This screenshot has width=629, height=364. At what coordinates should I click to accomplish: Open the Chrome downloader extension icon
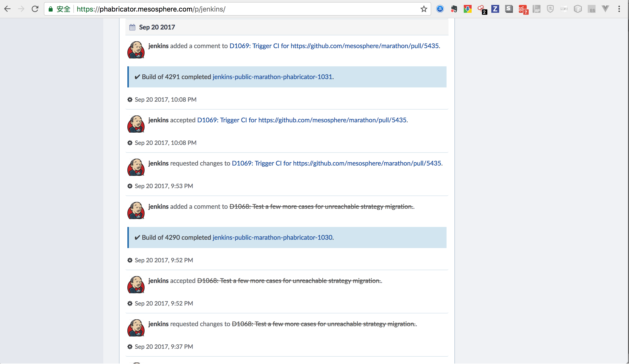tap(467, 9)
